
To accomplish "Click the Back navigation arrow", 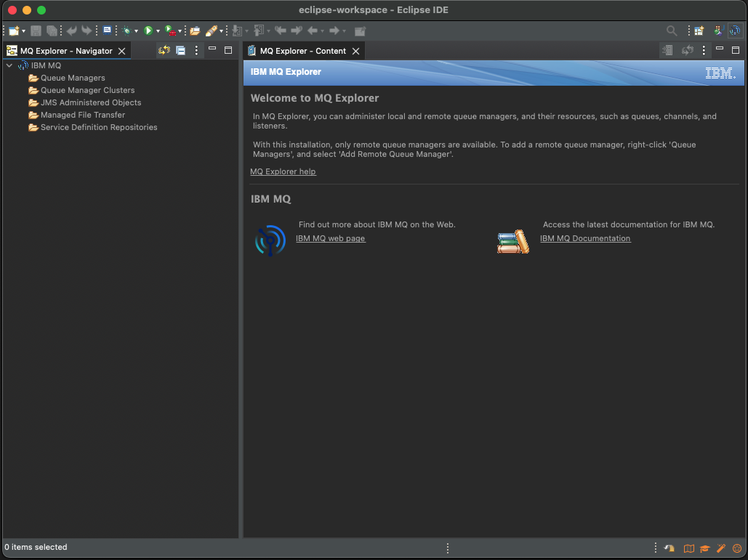I will click(313, 31).
